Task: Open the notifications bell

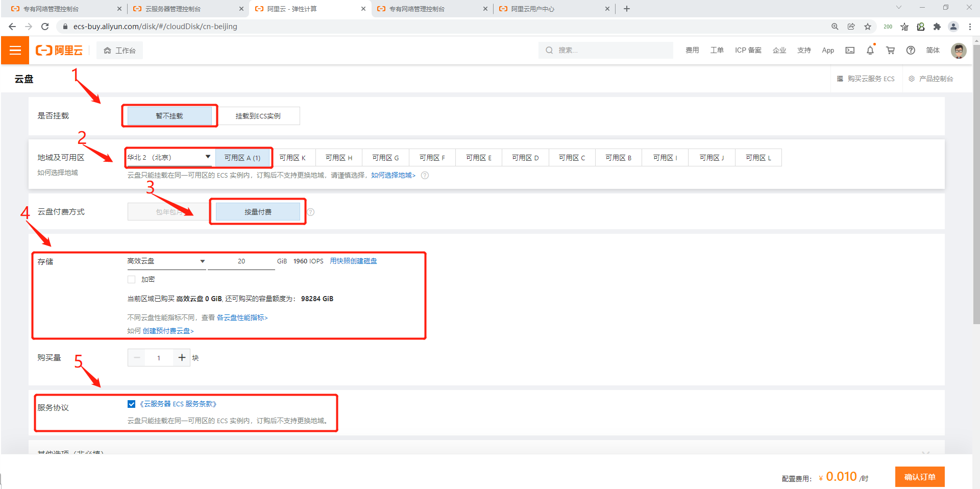Action: [870, 50]
